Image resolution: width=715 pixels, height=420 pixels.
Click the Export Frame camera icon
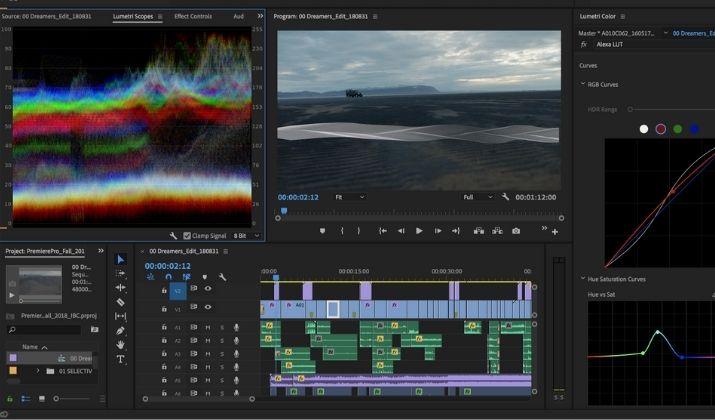[x=516, y=231]
